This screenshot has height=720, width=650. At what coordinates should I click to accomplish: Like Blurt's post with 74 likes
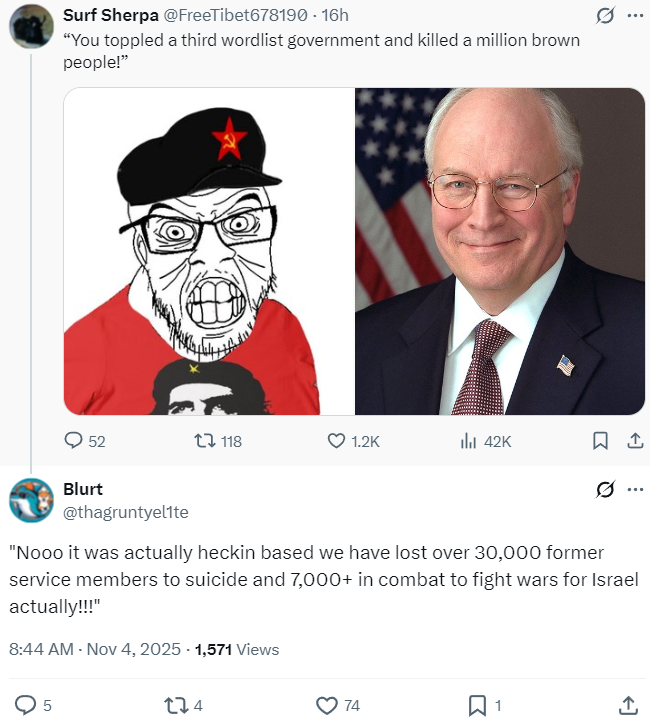pyautogui.click(x=338, y=705)
